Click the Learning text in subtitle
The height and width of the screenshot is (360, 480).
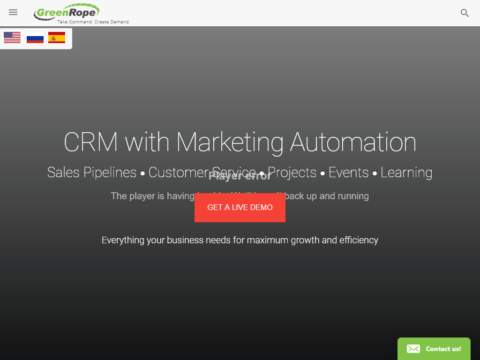pyautogui.click(x=406, y=173)
